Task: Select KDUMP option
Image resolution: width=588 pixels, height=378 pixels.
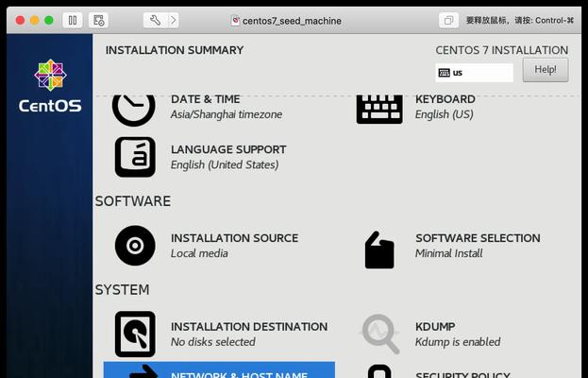Action: coord(435,327)
